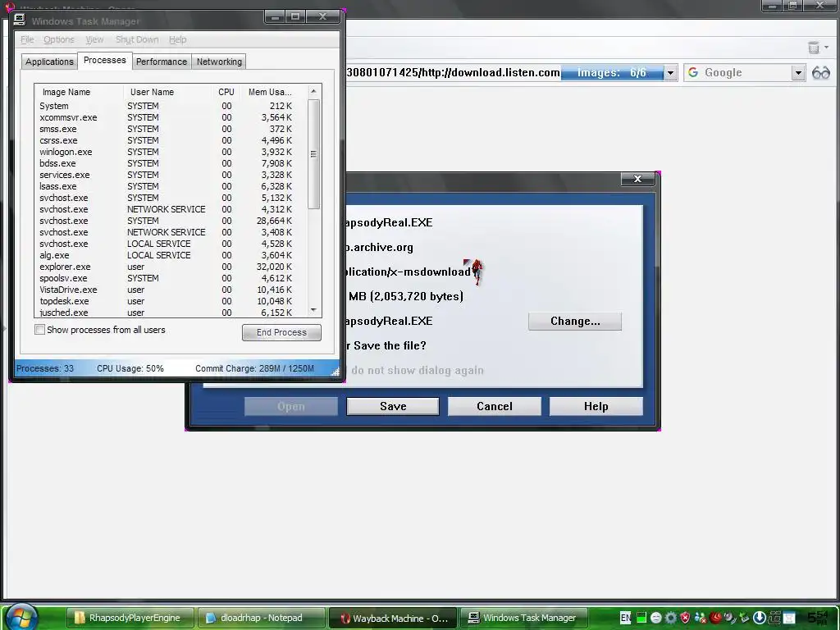Click the white window tray icon
This screenshot has width=840, height=630.
click(x=789, y=618)
